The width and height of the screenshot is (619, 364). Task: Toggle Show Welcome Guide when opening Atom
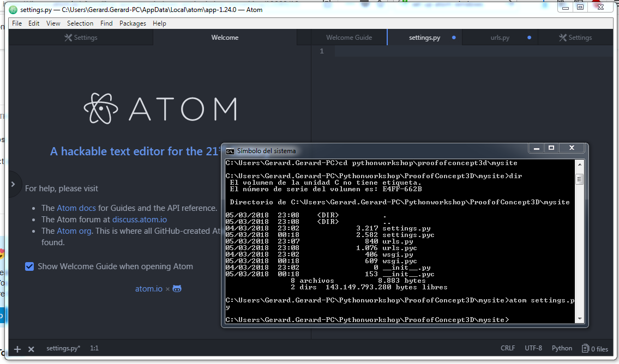tap(29, 266)
